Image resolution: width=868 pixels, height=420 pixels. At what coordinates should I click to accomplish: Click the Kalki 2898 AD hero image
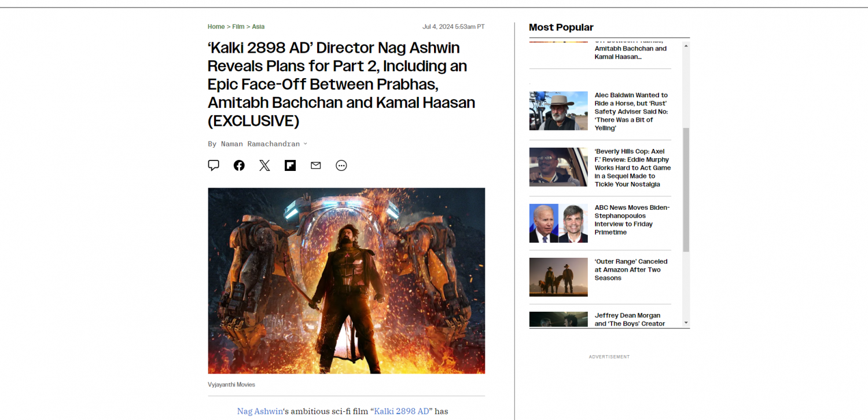point(346,280)
